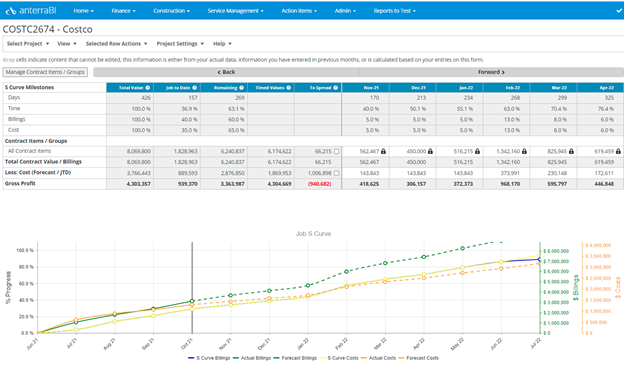The image size is (624, 365).
Task: Click the Less: Cost (Forecast / JTD) label
Action: tap(38, 172)
